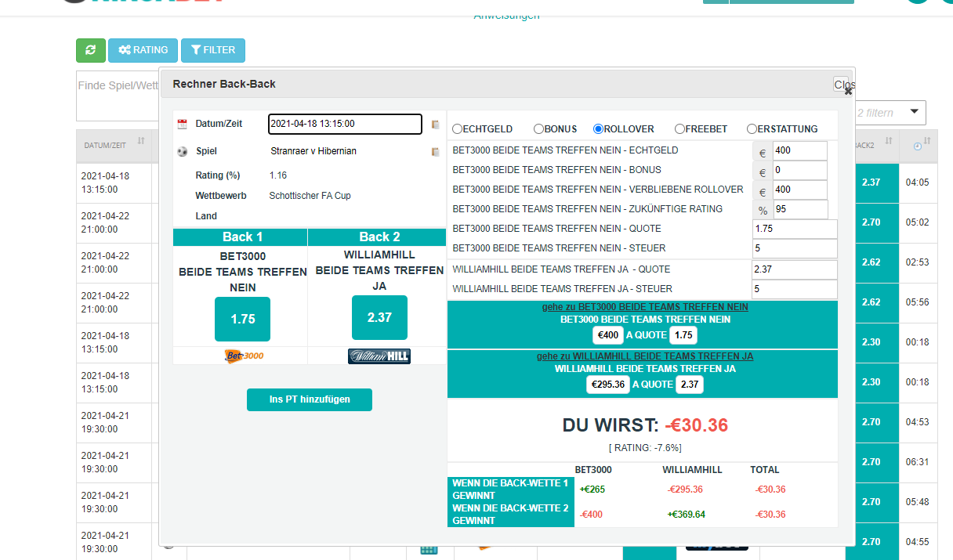Viewport: 953px width, 560px height.
Task: Select the ERSTATTUNG radio option
Action: coord(752,129)
